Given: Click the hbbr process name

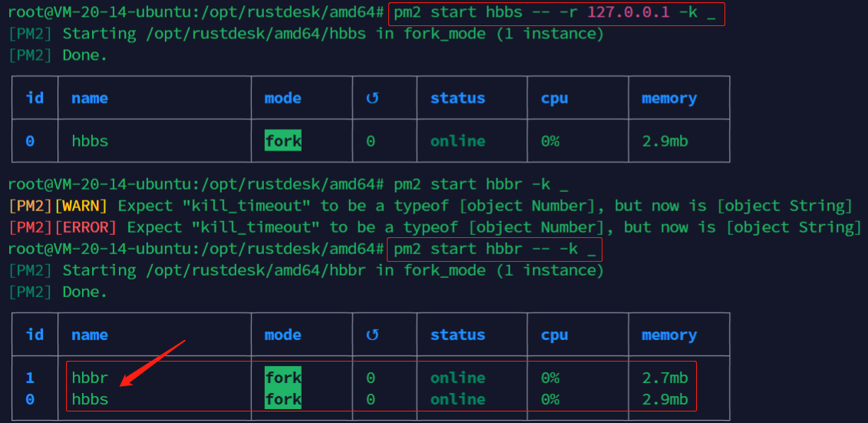Looking at the screenshot, I should (x=90, y=378).
